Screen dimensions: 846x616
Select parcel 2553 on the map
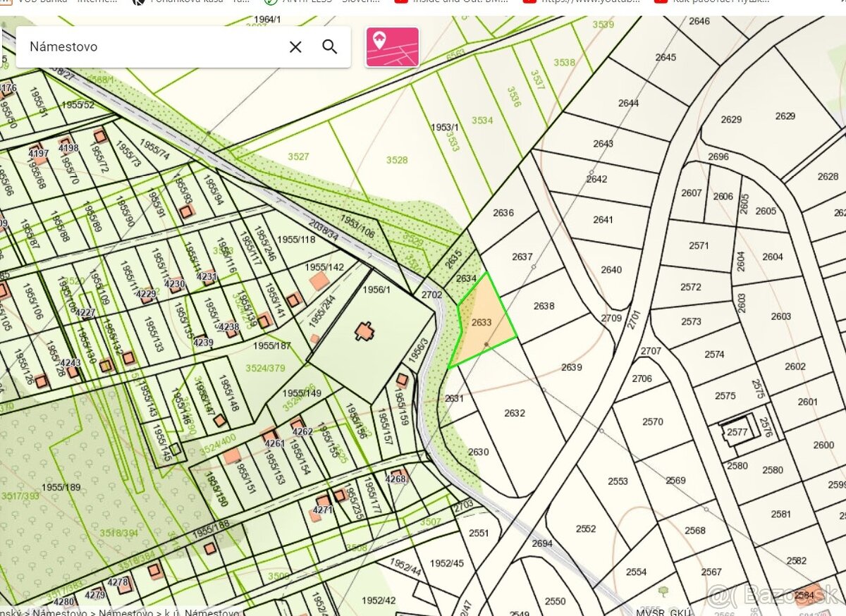(618, 481)
